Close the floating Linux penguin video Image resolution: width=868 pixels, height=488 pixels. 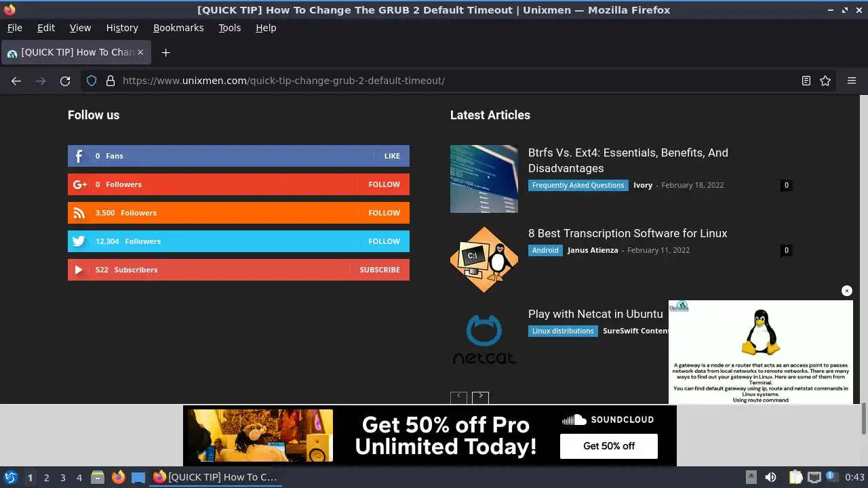(x=846, y=291)
